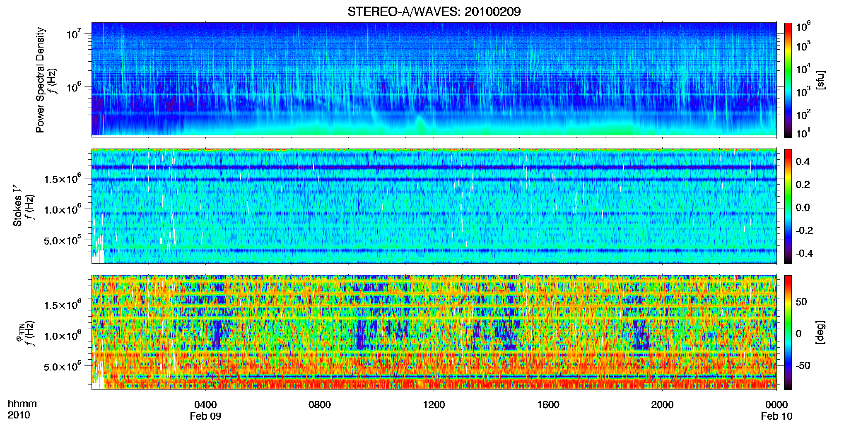Click the 10^4 label on sfu color bar
The image size is (868, 447).
click(803, 69)
